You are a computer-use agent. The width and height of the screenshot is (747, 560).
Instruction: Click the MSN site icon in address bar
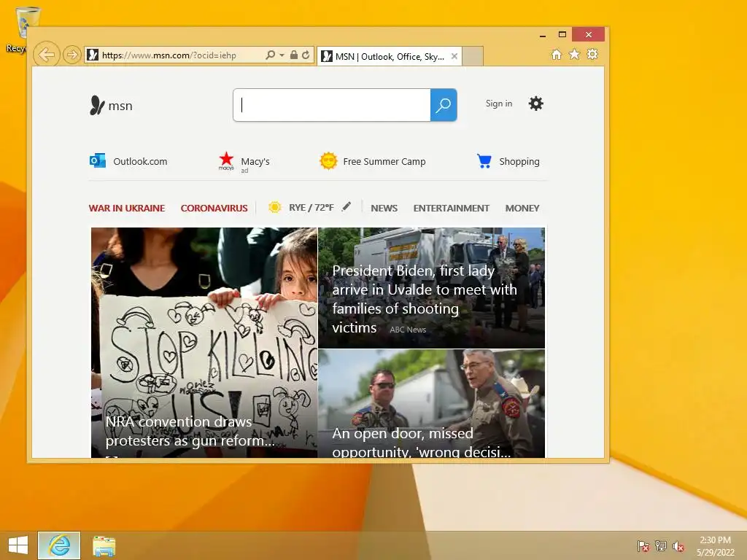tap(93, 55)
